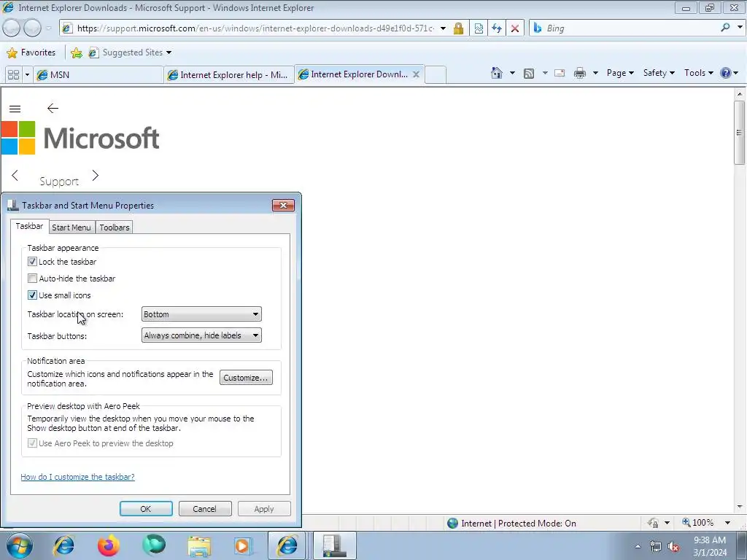Click the RSS feeds icon
Image resolution: width=747 pixels, height=560 pixels.
click(x=529, y=74)
